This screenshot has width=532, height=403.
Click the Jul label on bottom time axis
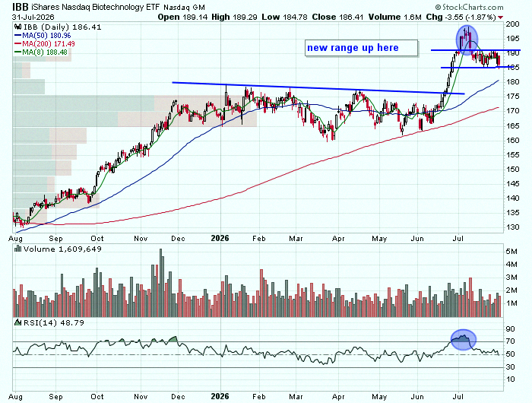(458, 397)
